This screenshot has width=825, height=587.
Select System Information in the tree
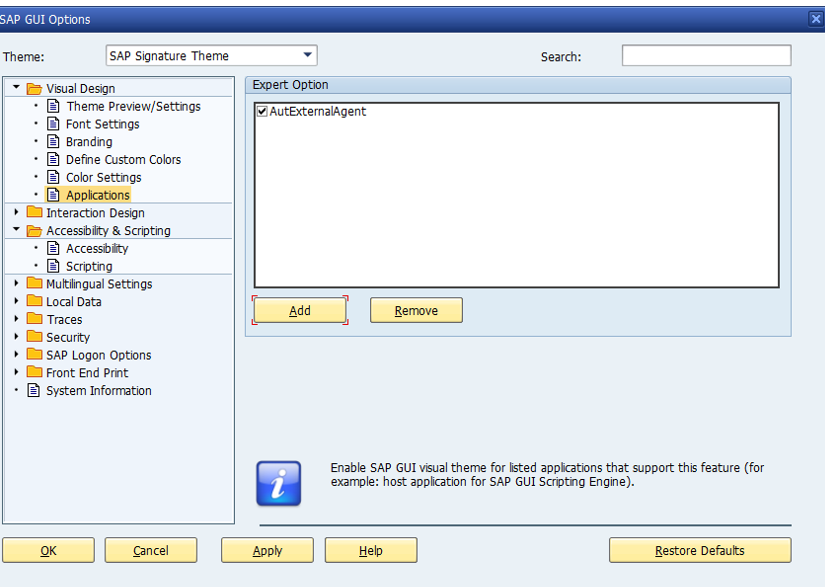tap(99, 391)
